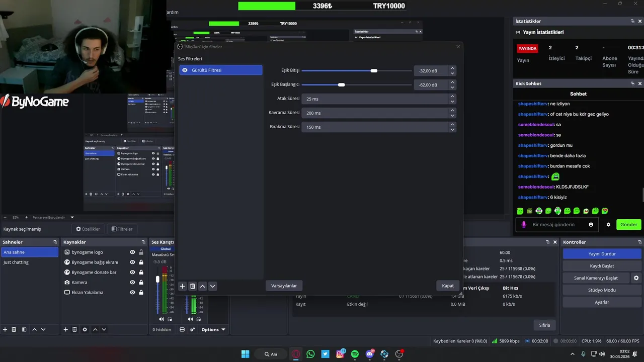Move filter up in filters dialog

(x=203, y=286)
